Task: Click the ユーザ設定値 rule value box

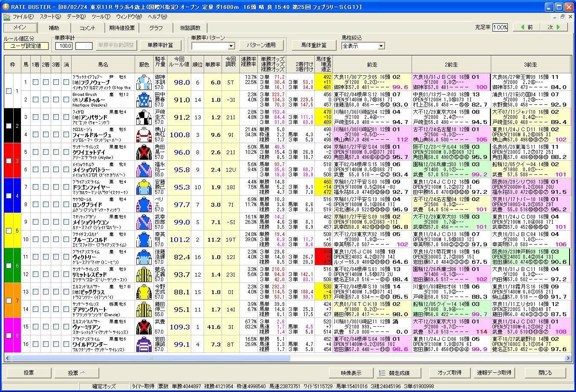Action: pos(26,46)
